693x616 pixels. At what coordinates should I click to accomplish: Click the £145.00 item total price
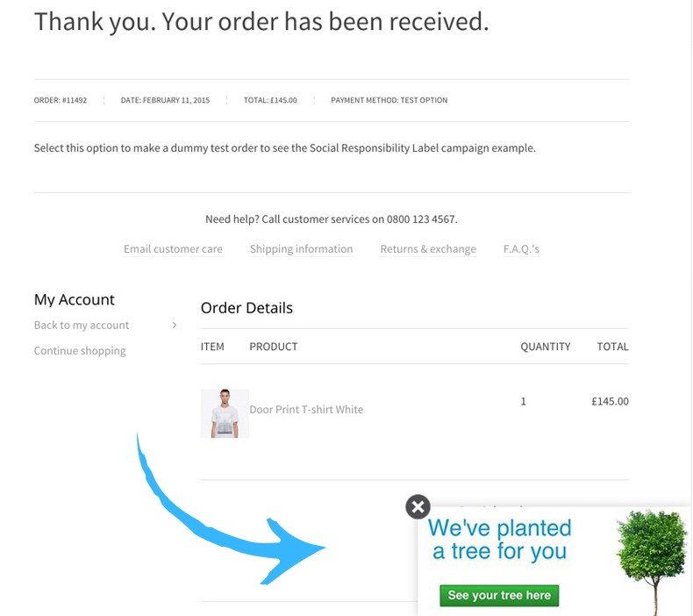point(610,402)
